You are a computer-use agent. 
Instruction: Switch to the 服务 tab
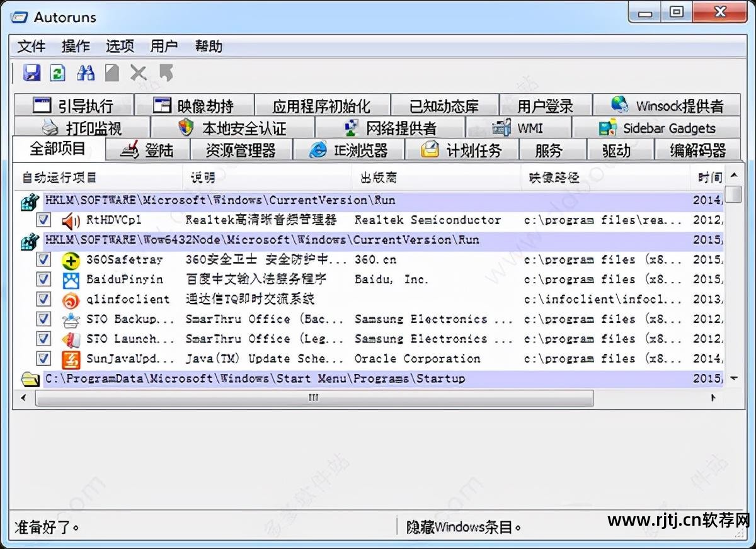pyautogui.click(x=550, y=150)
